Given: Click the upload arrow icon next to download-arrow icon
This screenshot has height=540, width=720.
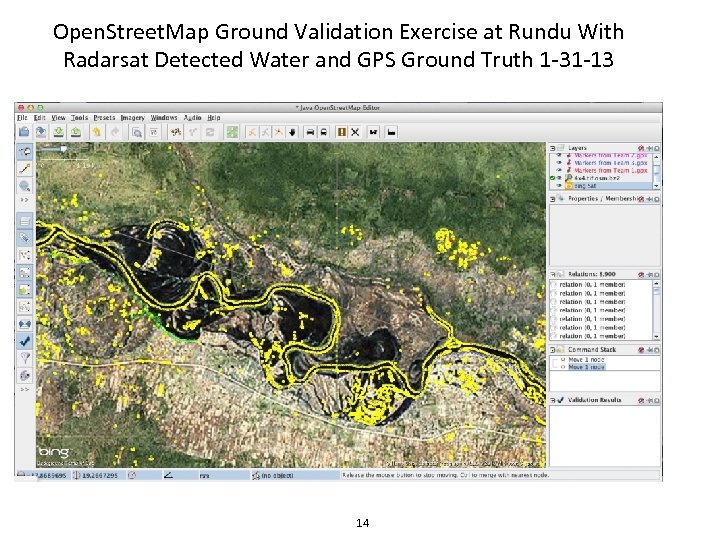Looking at the screenshot, I should pos(76,132).
